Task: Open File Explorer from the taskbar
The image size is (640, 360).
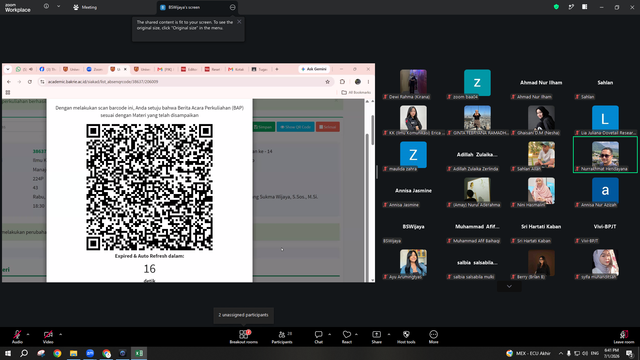Action: 73,353
